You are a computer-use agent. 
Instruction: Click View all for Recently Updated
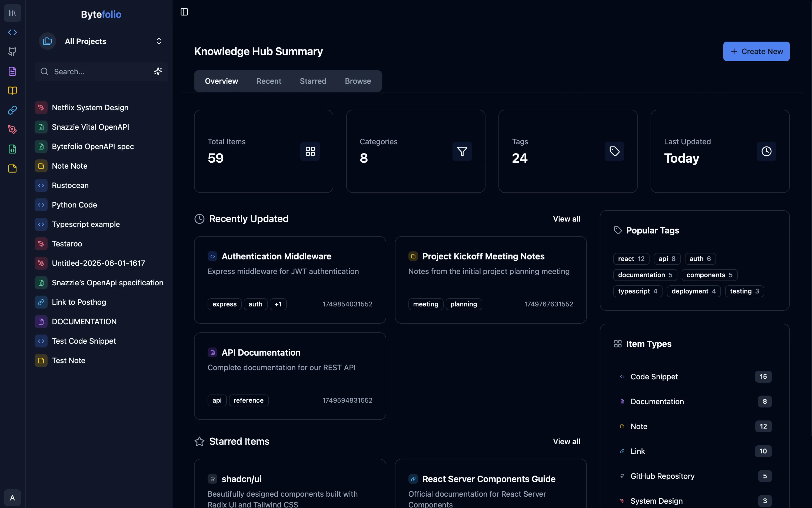pos(566,219)
